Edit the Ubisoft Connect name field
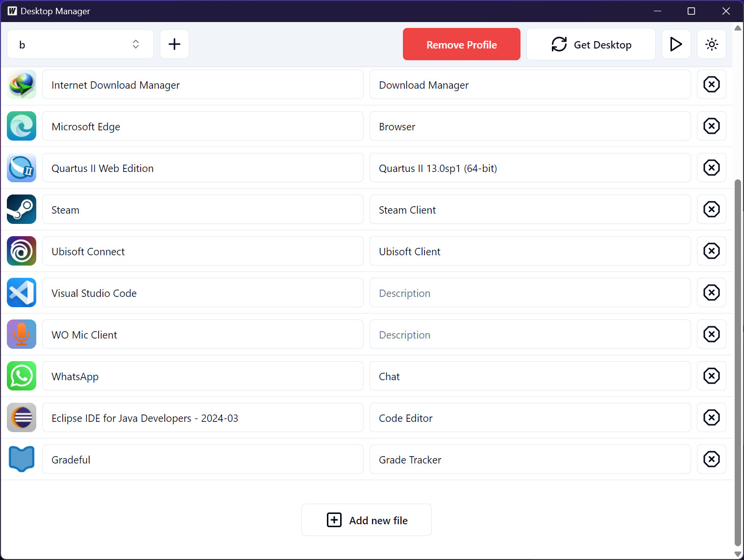Image resolution: width=744 pixels, height=560 pixels. point(203,251)
